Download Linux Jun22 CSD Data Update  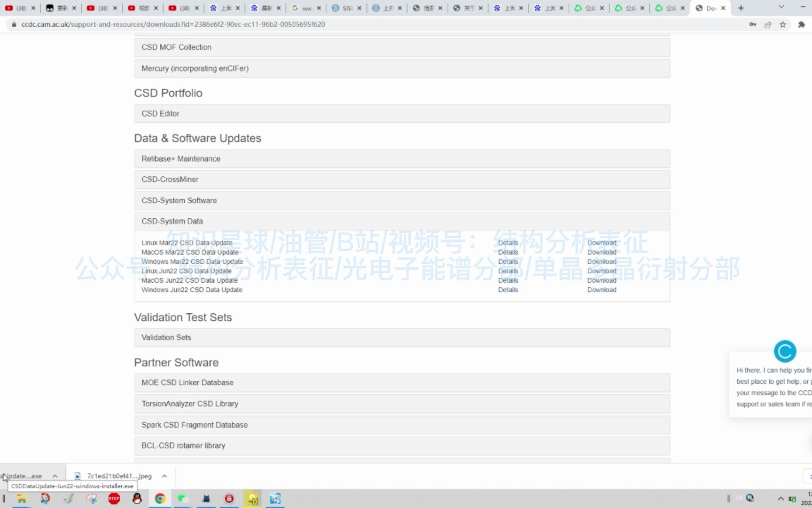601,271
